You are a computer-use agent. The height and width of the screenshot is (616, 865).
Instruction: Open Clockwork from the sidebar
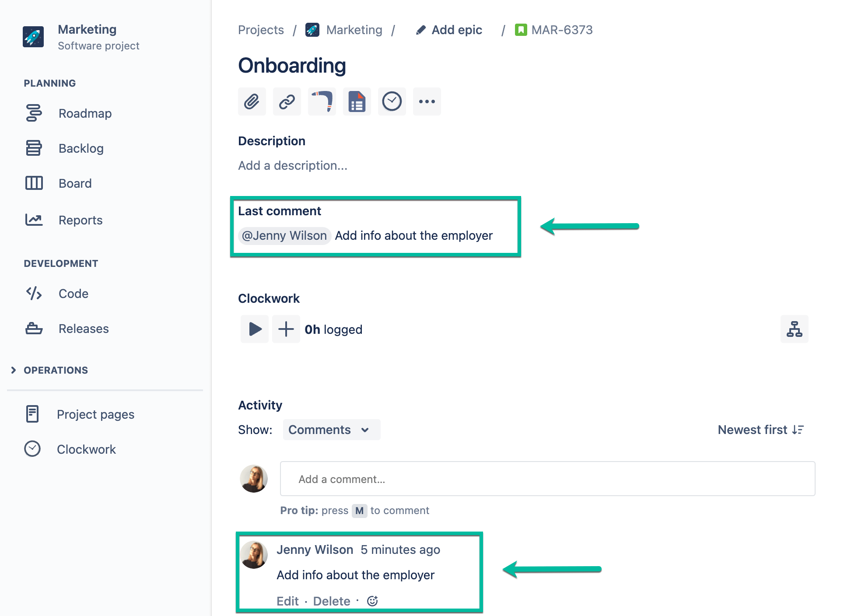coord(86,449)
